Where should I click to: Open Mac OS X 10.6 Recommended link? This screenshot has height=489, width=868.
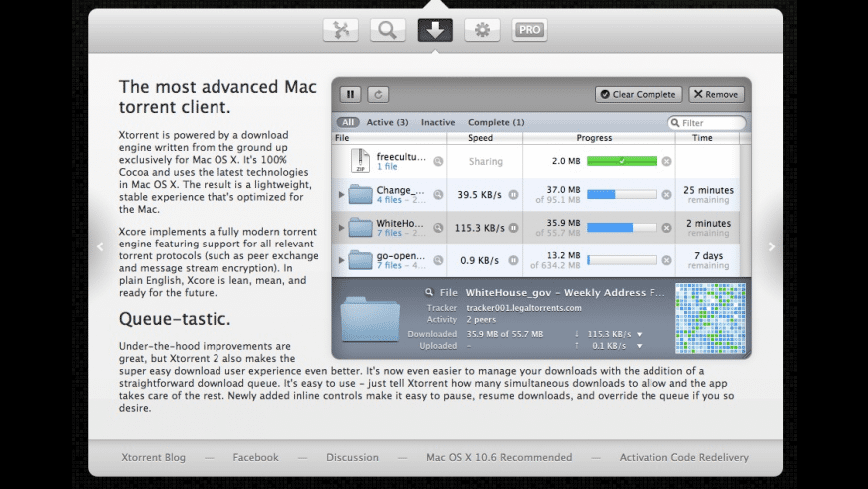pyautogui.click(x=499, y=457)
